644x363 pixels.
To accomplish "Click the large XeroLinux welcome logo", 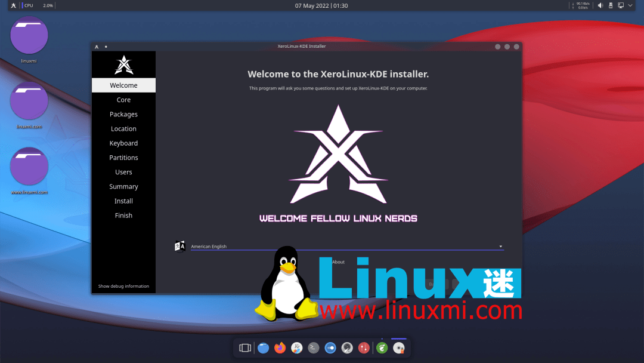I will click(x=338, y=154).
